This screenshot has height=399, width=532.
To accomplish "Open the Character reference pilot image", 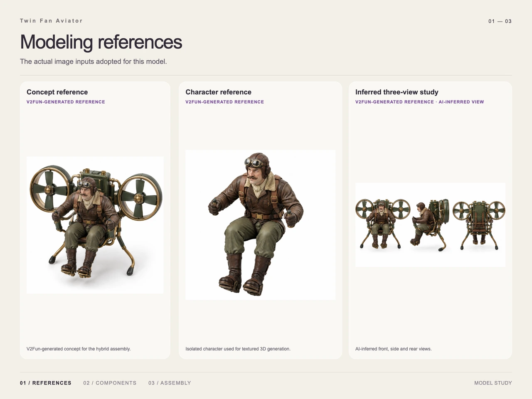I will [x=260, y=225].
